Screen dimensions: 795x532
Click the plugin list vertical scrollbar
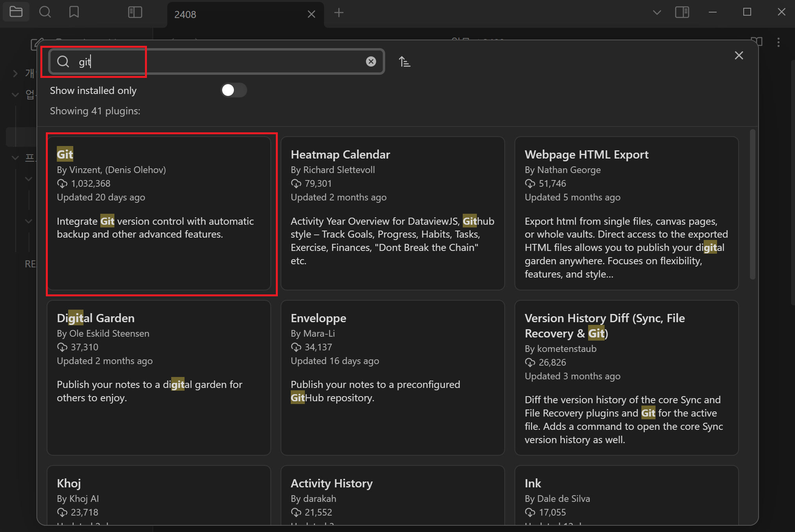[752, 204]
